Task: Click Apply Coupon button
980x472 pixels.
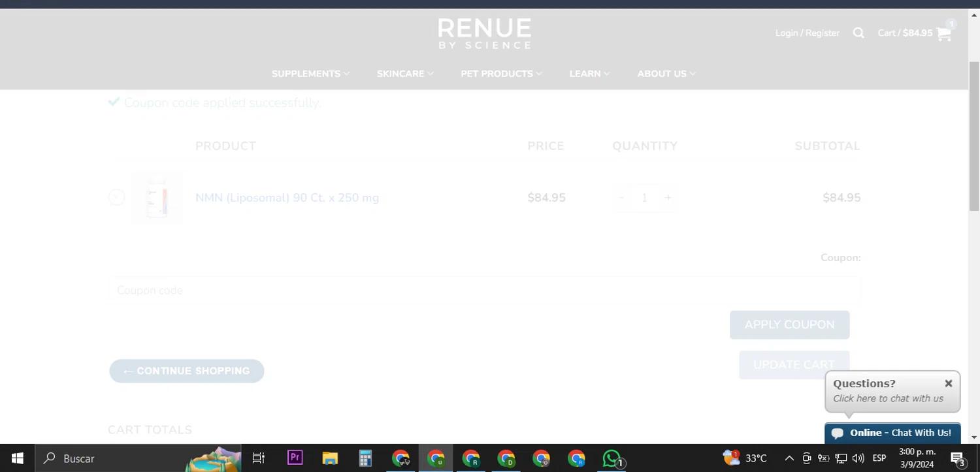Action: click(789, 324)
